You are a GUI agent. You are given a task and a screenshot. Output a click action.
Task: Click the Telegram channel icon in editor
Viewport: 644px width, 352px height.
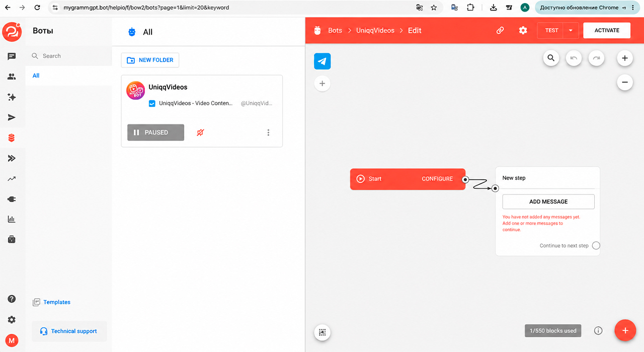(323, 61)
